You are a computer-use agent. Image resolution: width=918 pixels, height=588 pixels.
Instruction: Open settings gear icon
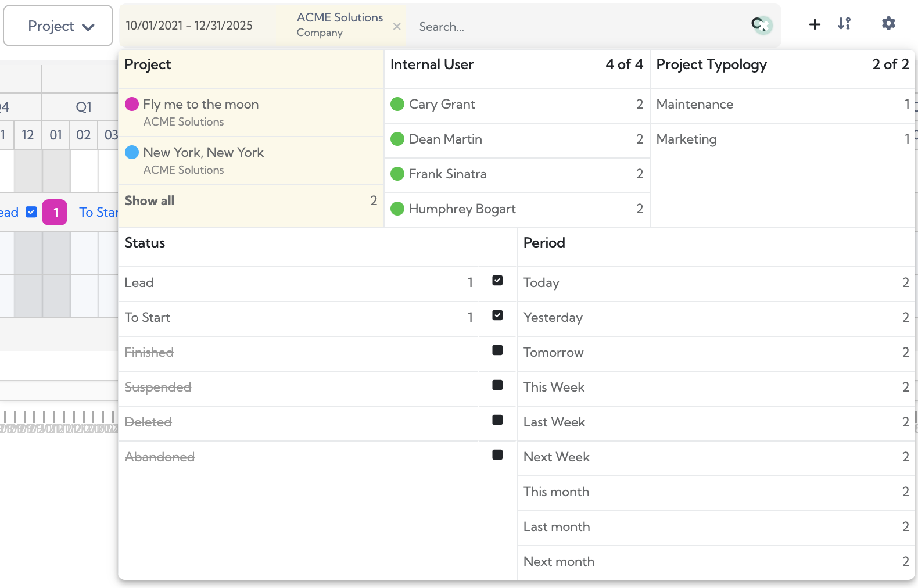tap(888, 23)
